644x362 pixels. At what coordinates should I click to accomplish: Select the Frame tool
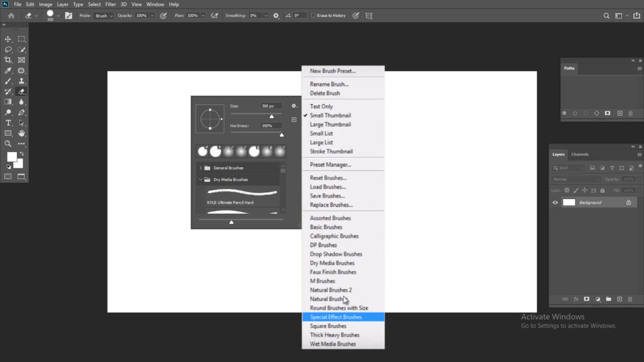[21, 60]
